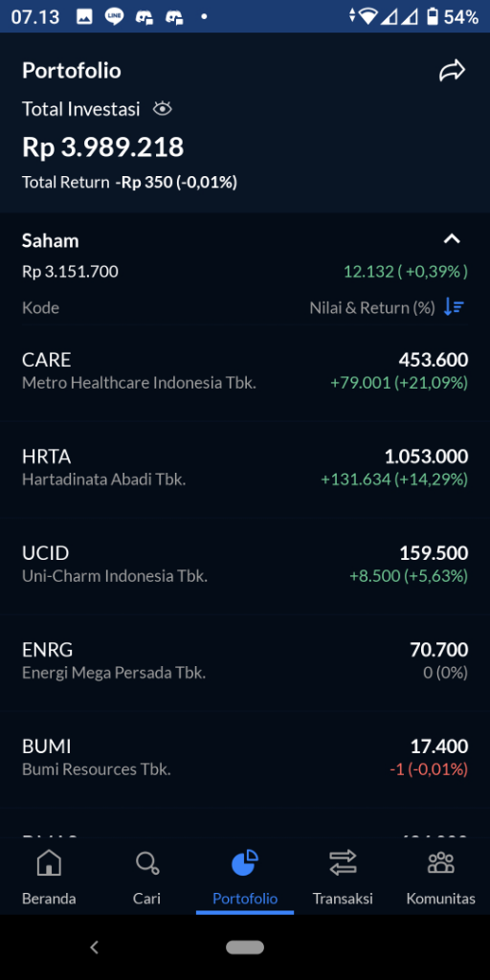Tap the Android home pill button
490x980 pixels.
tap(245, 947)
